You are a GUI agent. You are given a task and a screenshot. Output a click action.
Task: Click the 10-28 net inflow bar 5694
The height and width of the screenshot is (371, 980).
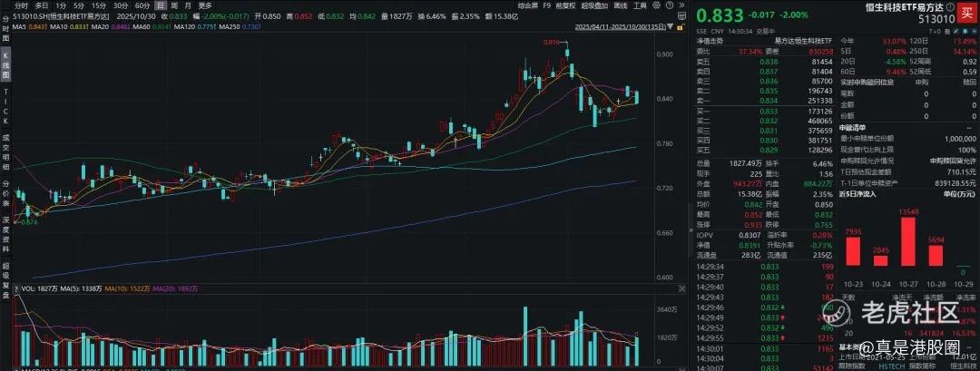[936, 256]
